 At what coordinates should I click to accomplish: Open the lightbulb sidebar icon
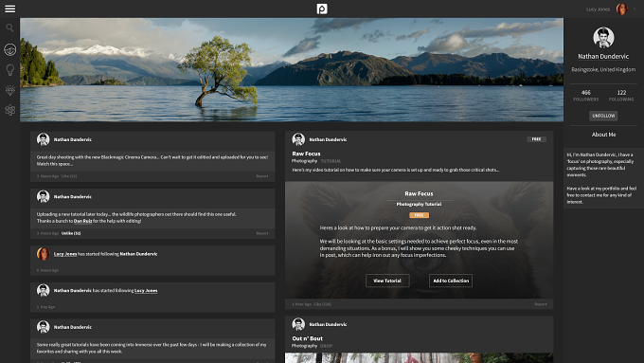point(9,70)
